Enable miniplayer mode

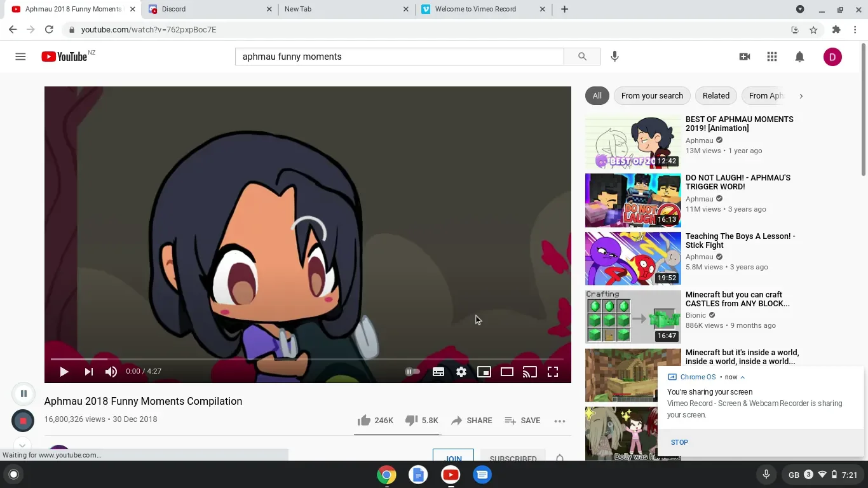tap(484, 372)
